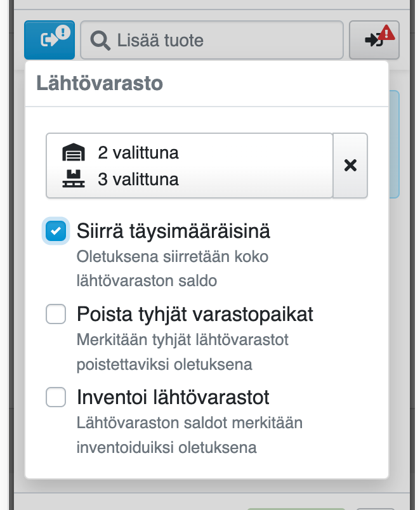Click the blue source warehouse transfer button
This screenshot has height=510, width=420.
[x=49, y=40]
